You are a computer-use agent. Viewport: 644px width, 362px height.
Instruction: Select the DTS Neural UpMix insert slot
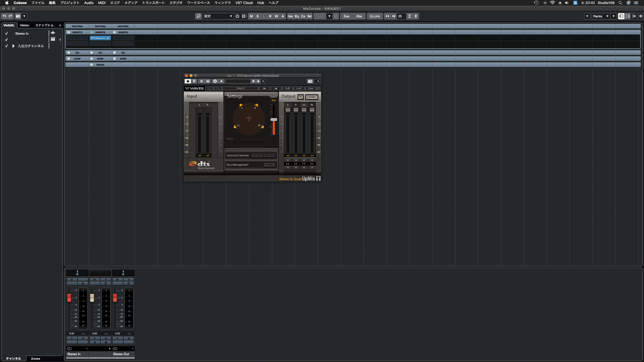(x=100, y=38)
